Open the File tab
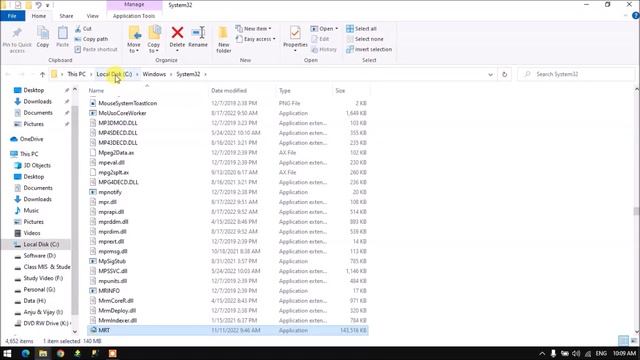This screenshot has height=360, width=640. [x=12, y=16]
